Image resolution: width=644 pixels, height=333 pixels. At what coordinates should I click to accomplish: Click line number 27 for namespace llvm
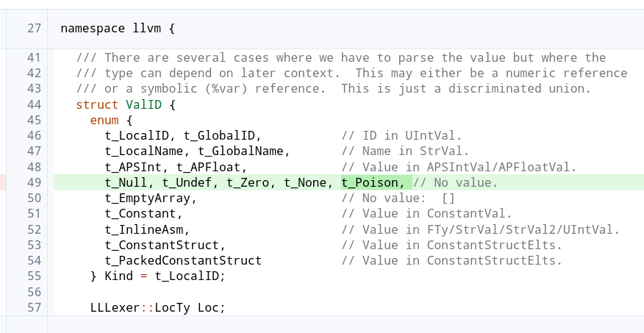[x=34, y=29]
